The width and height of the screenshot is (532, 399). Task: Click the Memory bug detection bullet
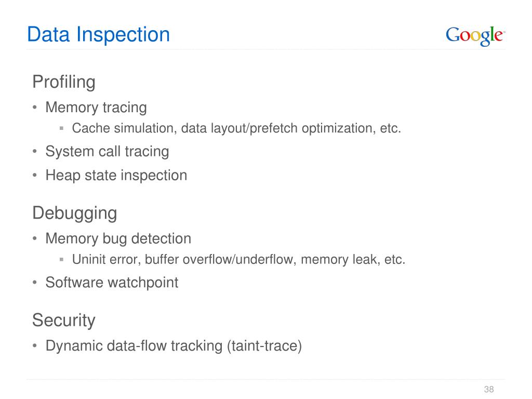point(118,239)
